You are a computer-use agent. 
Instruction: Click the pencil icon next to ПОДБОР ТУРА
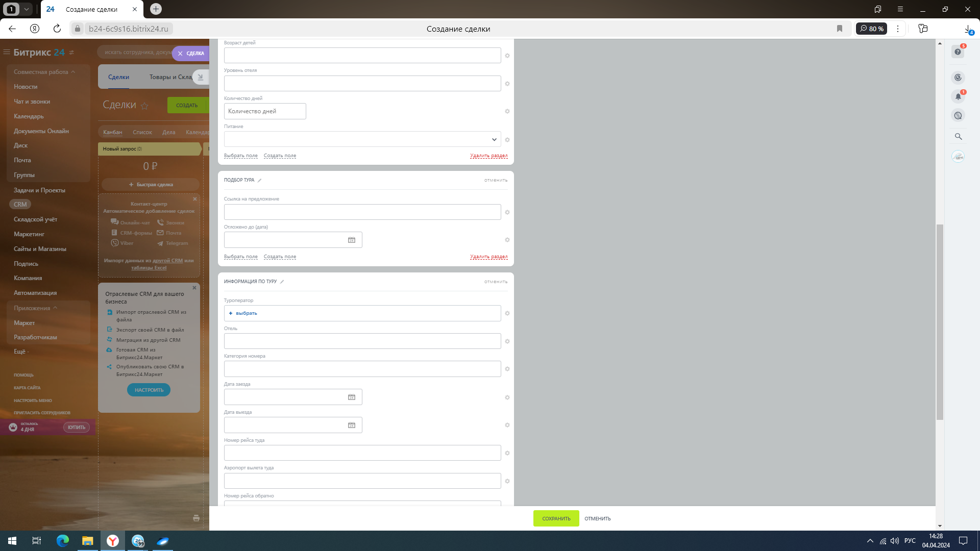(259, 181)
